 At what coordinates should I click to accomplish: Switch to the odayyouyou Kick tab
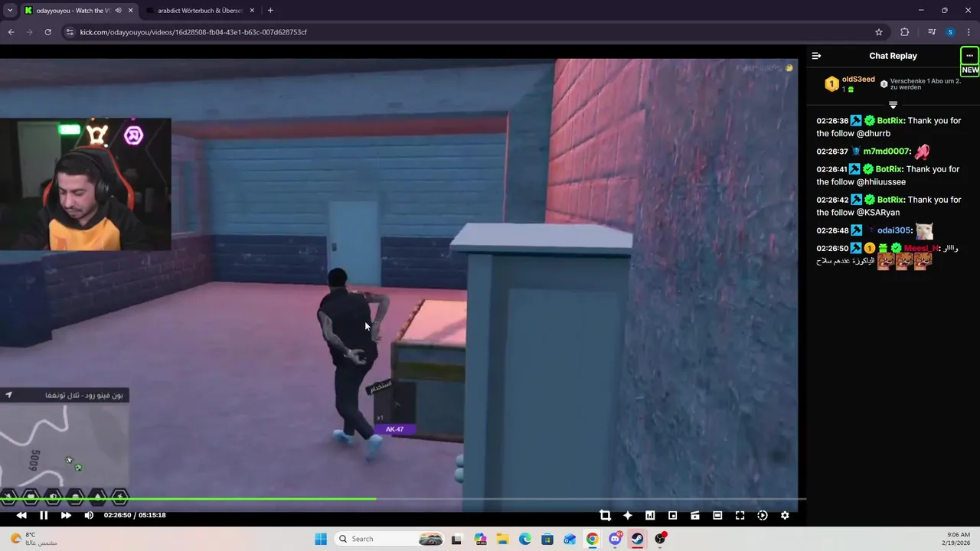coord(74,11)
